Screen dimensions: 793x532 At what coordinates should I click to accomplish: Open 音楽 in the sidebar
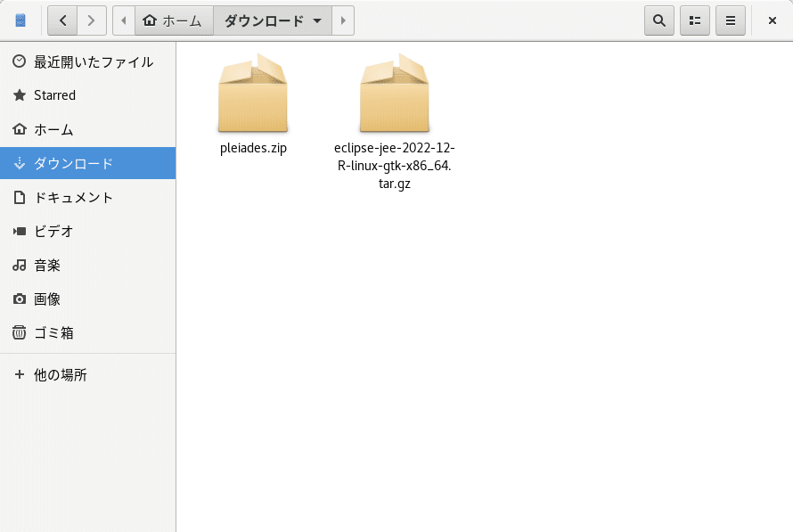(x=88, y=265)
